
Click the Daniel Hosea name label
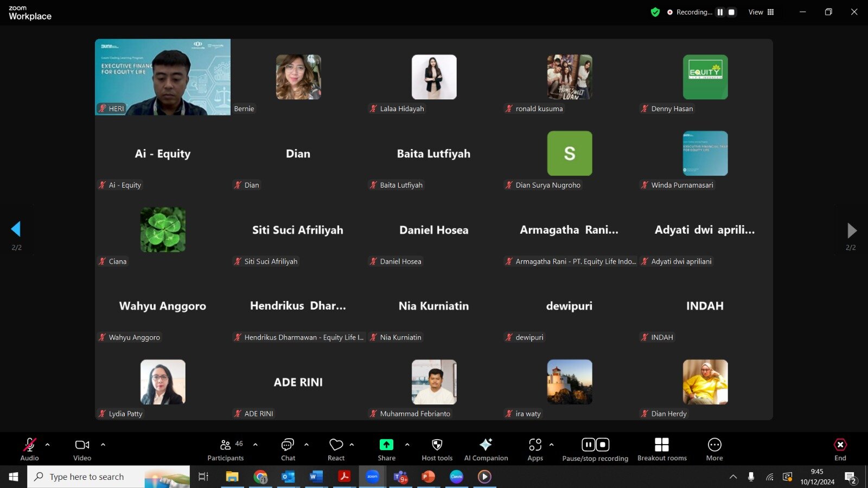(400, 261)
